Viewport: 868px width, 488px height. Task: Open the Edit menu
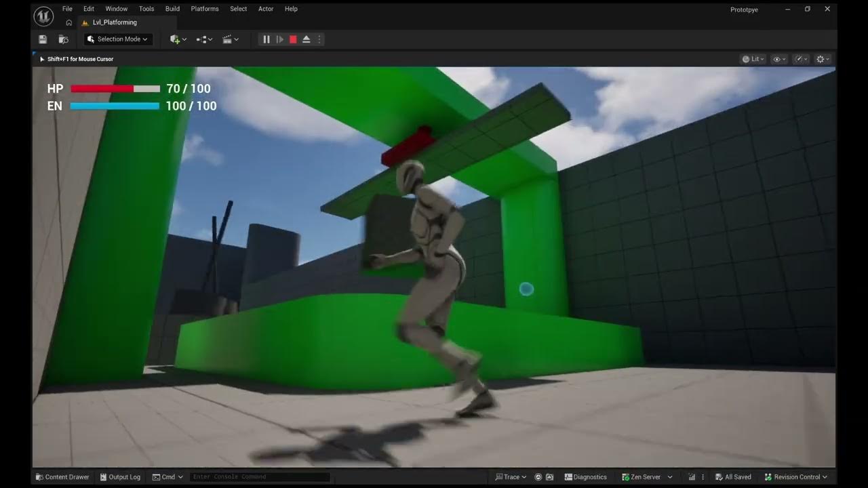(x=89, y=9)
